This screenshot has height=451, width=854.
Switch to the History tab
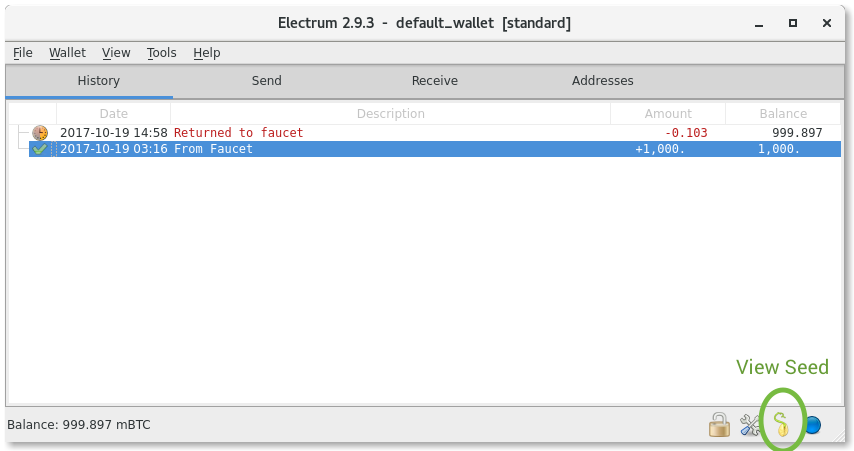(x=98, y=81)
